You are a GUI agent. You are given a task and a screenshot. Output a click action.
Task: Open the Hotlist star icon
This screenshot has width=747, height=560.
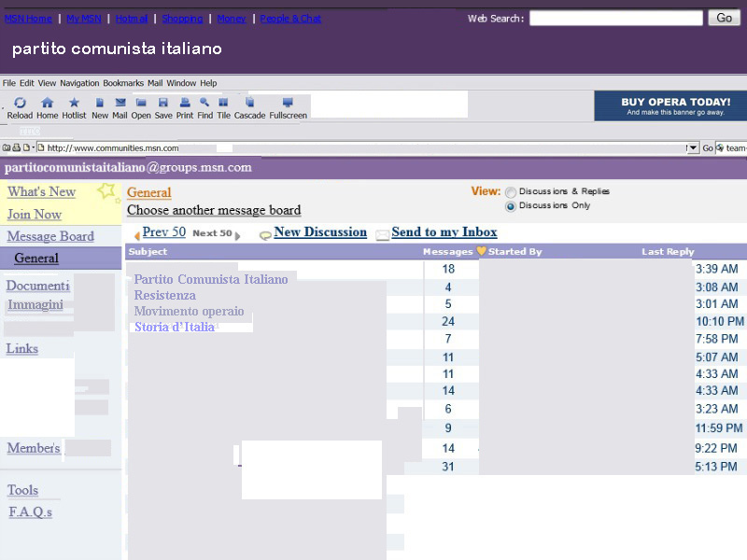(74, 103)
